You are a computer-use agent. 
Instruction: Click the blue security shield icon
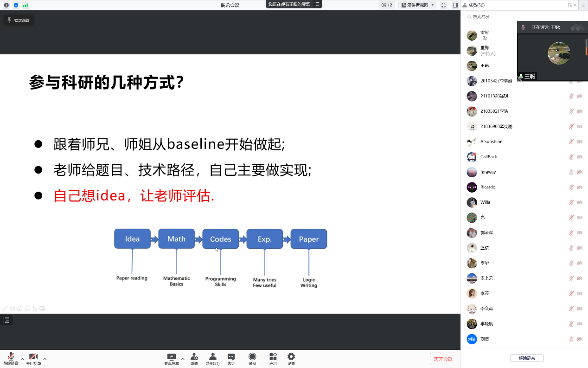pyautogui.click(x=16, y=5)
